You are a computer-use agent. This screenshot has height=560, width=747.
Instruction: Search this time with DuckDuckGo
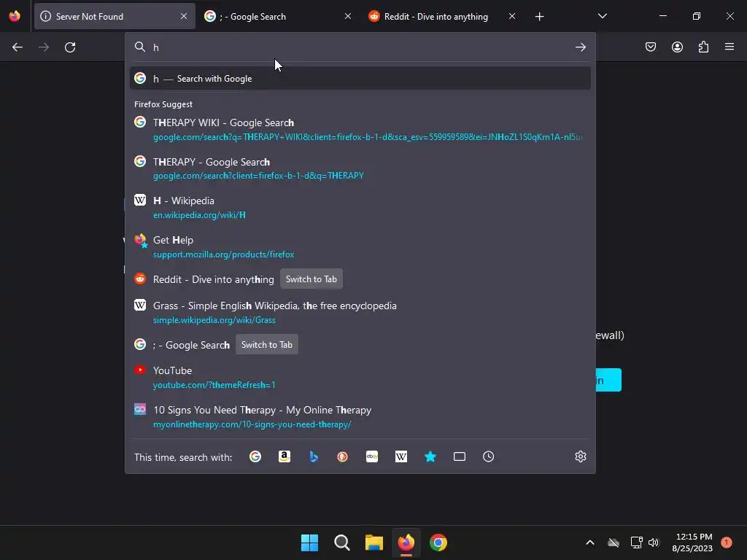click(x=343, y=456)
